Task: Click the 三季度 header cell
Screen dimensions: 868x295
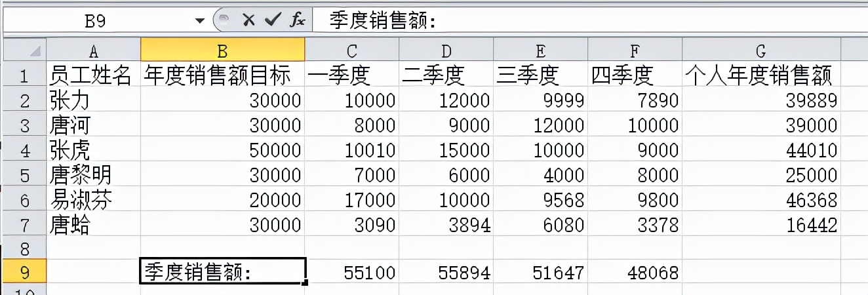Action: tap(540, 75)
